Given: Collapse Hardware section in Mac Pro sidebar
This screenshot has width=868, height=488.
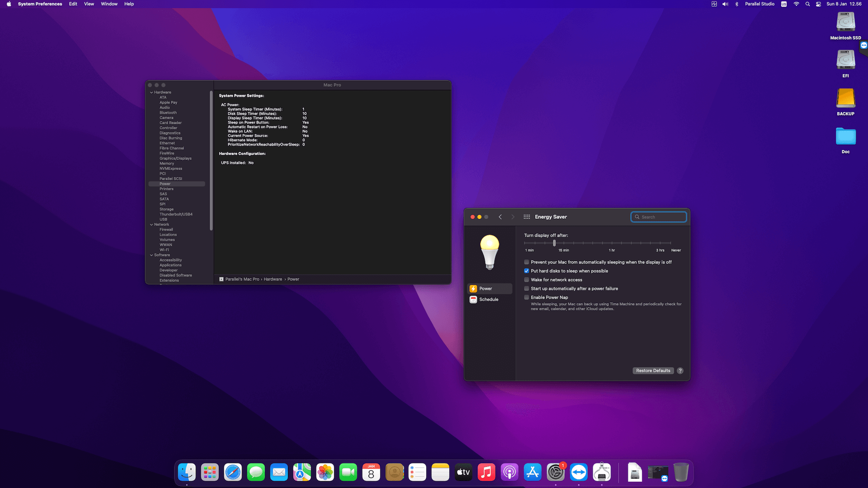Looking at the screenshot, I should pyautogui.click(x=151, y=92).
